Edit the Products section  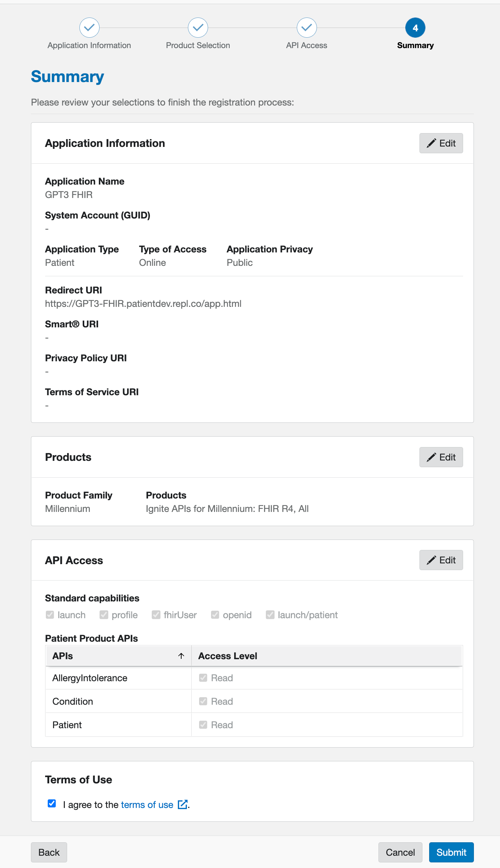coord(441,457)
